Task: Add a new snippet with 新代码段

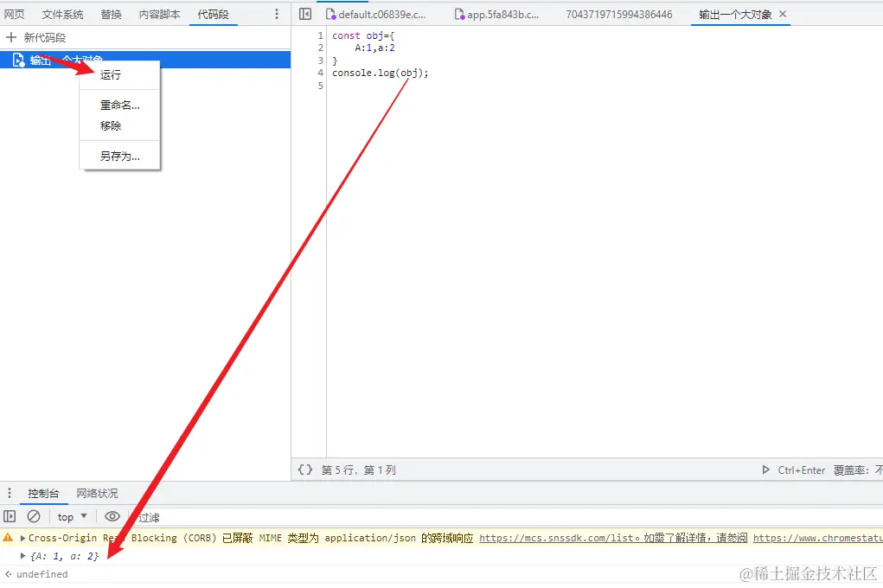Action: pyautogui.click(x=36, y=38)
